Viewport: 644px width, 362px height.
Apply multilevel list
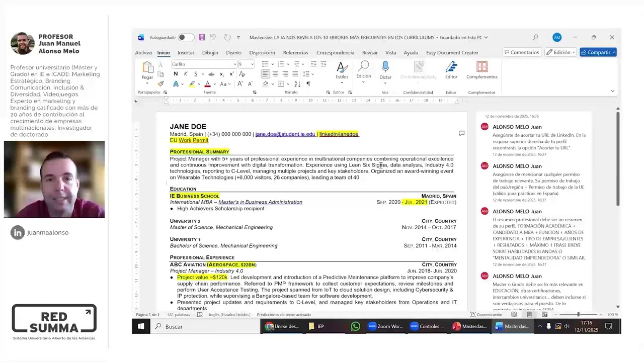click(297, 64)
